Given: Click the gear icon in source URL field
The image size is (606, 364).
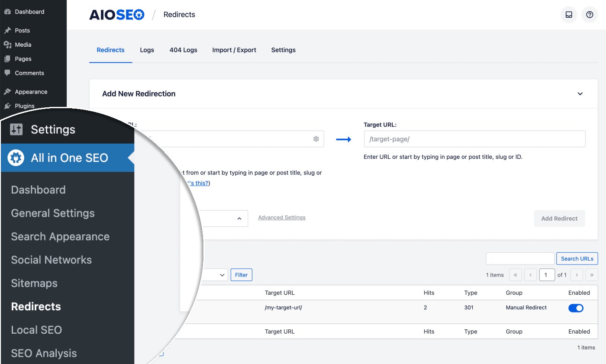Looking at the screenshot, I should (316, 139).
